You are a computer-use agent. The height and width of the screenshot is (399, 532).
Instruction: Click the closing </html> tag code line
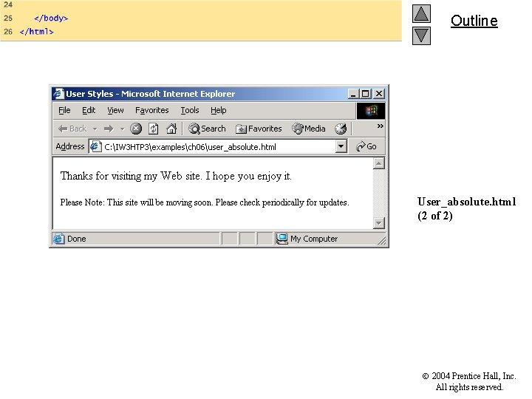pyautogui.click(x=37, y=32)
